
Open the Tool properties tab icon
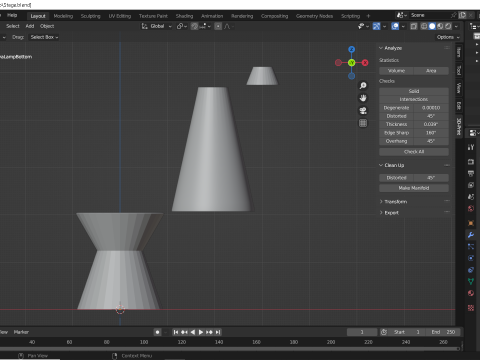(x=471, y=147)
